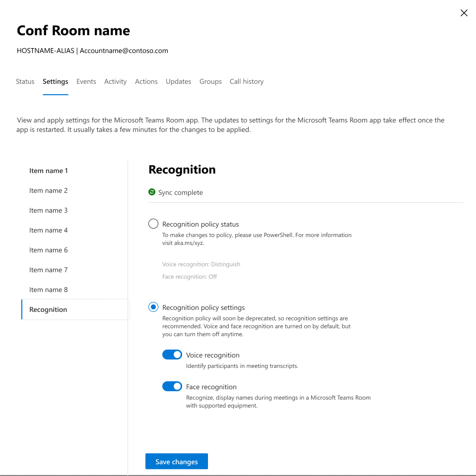Open the Activity tab
Image resolution: width=476 pixels, height=476 pixels.
coord(116,81)
